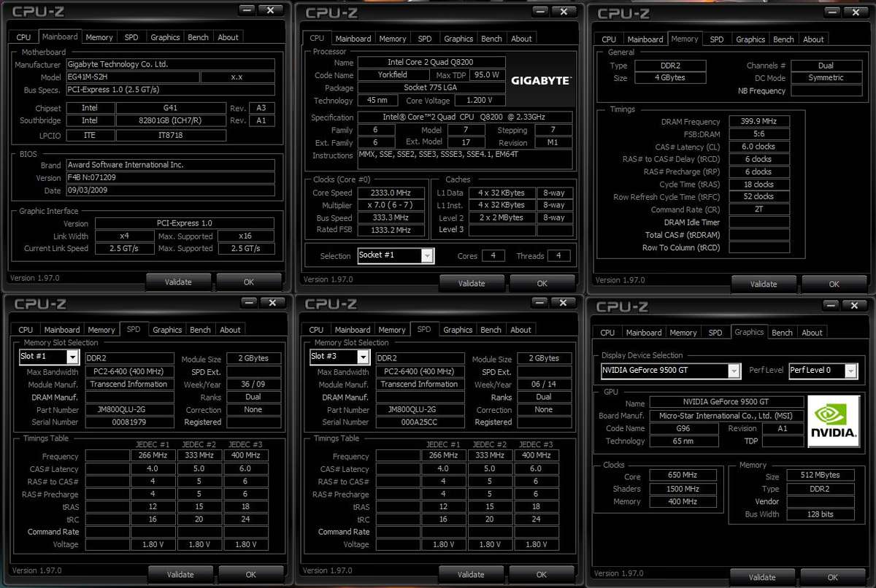Screen dimensions: 876x588
Task: Open the Graphics tab in the top-left window
Action: point(164,36)
